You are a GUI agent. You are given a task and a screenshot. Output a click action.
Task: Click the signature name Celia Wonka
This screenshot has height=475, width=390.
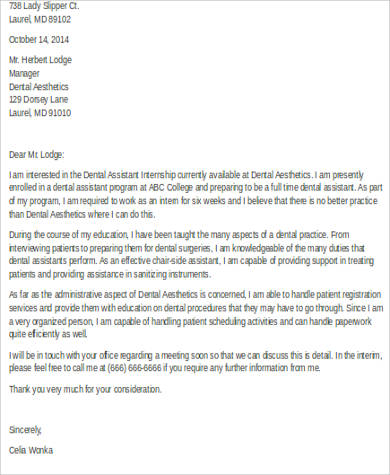(31, 451)
